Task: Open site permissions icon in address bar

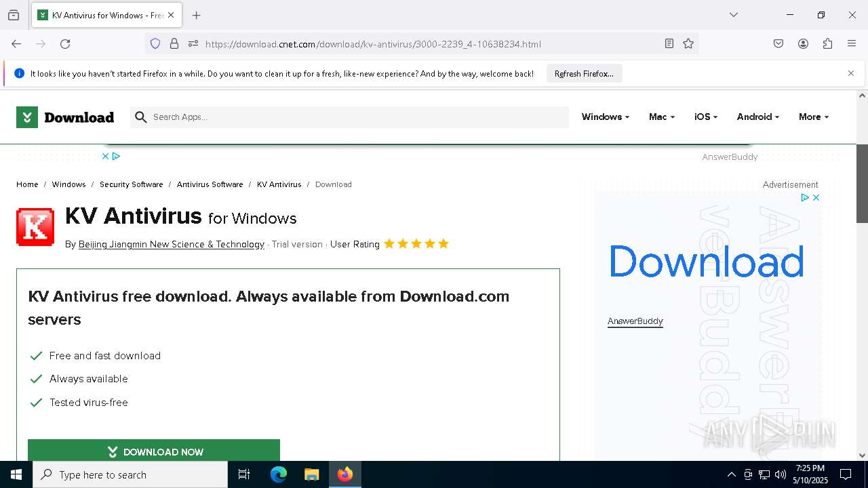Action: (193, 44)
